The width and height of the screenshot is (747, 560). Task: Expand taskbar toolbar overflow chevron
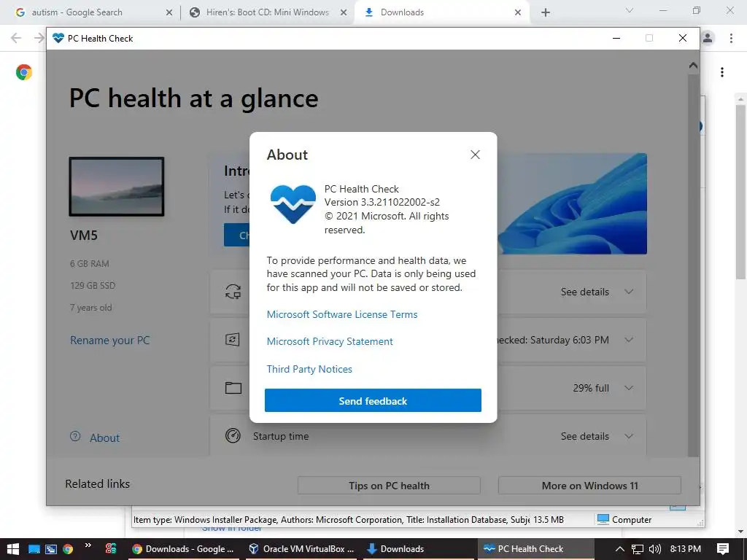coord(88,545)
